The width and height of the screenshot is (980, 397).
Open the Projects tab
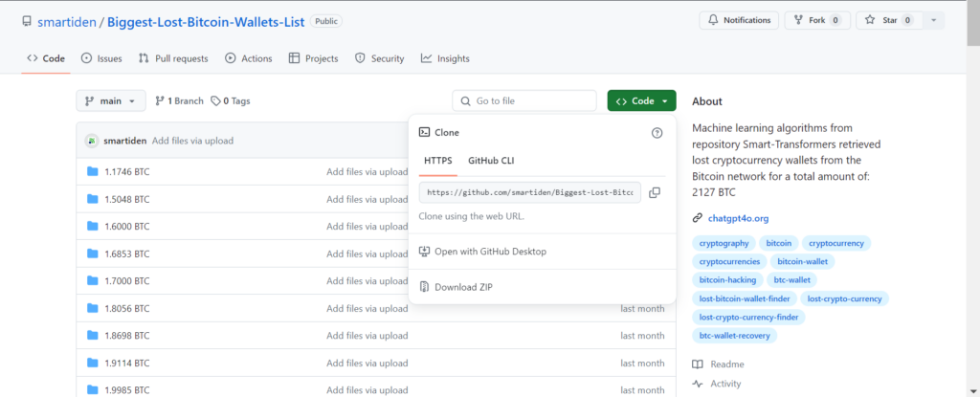(313, 58)
